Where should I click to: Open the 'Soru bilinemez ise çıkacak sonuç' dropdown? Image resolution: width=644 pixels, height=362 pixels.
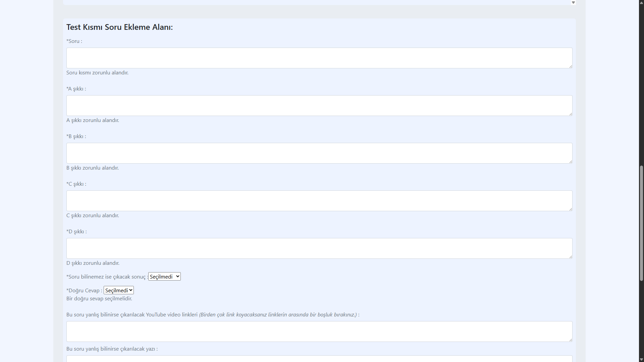click(164, 277)
